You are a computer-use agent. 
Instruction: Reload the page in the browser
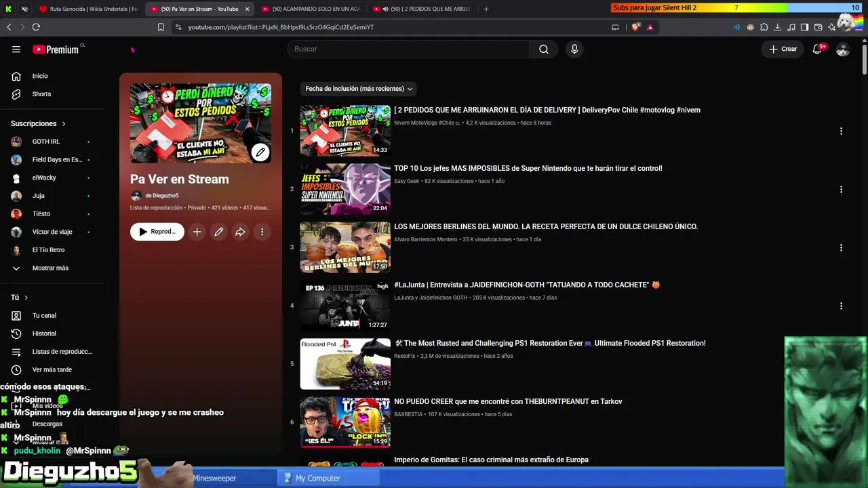36,27
